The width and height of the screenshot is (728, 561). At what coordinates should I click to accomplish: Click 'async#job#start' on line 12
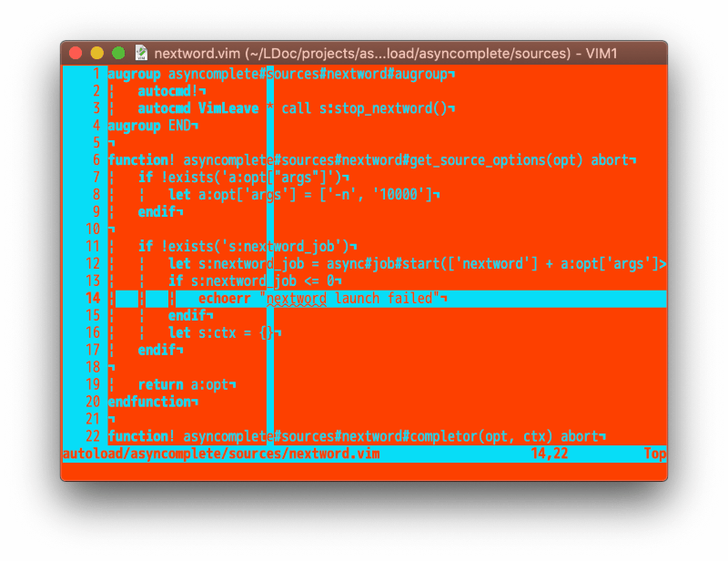tap(384, 263)
